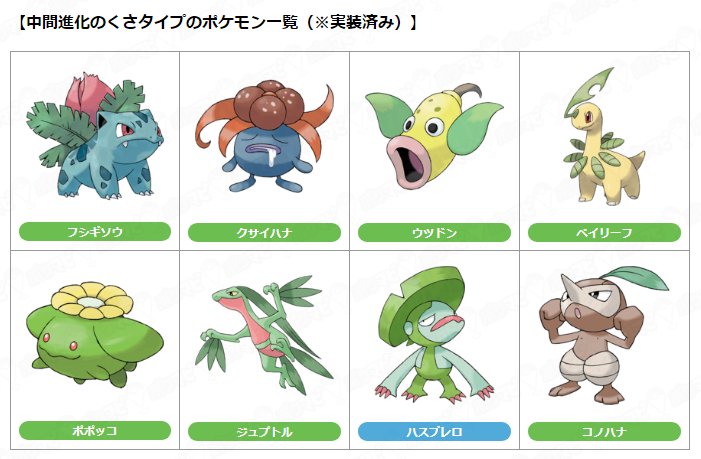Click the ポポッコ Pokémon image
This screenshot has height=459, width=701.
click(x=95, y=334)
